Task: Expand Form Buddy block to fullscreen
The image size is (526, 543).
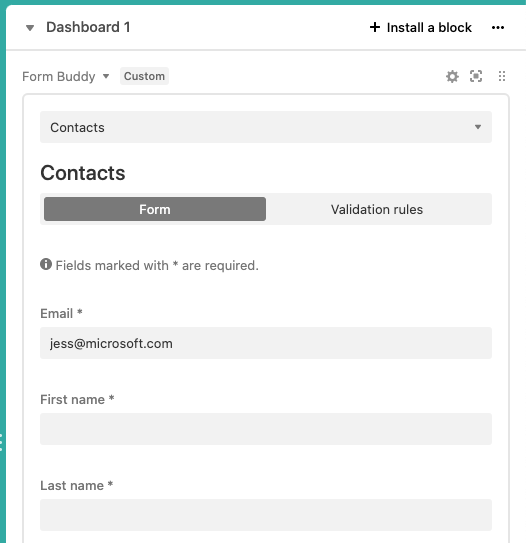Action: (x=476, y=76)
